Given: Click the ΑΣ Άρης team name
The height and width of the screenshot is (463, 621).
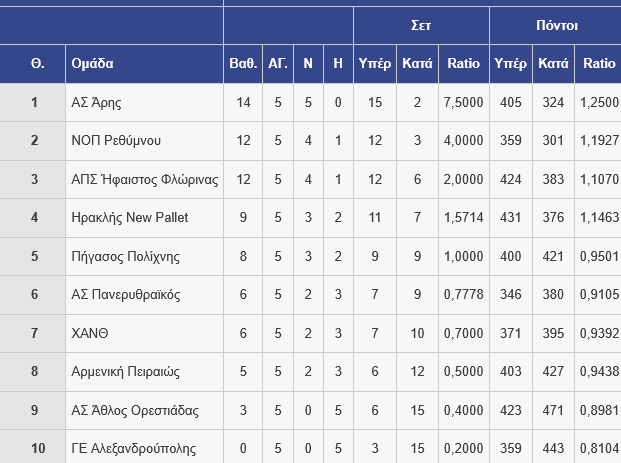Looking at the screenshot, I should tap(97, 102).
